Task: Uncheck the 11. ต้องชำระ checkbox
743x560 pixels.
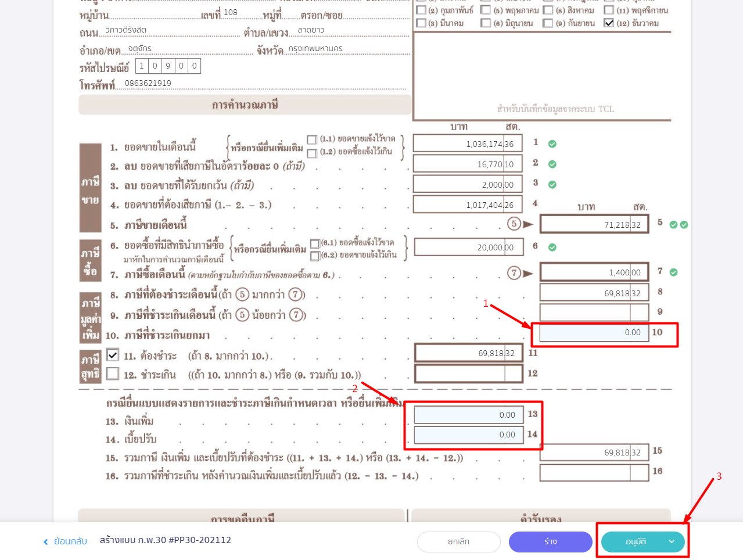Action: pos(113,355)
